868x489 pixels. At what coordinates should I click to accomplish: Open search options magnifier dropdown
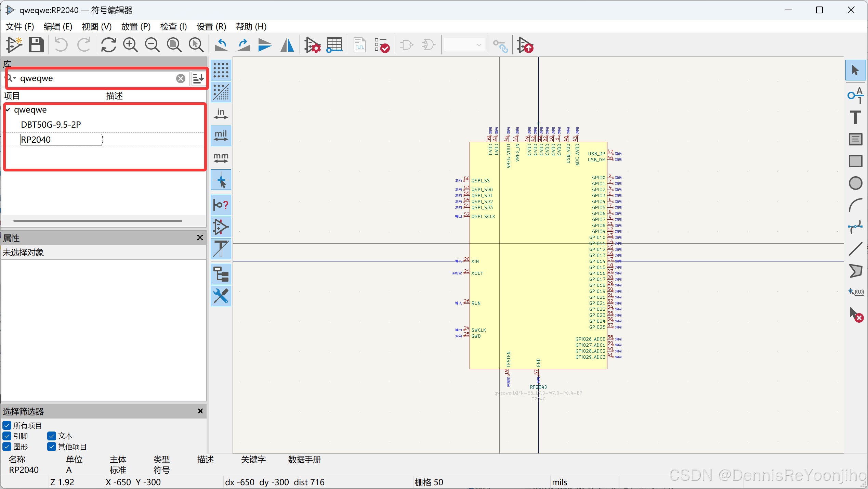(x=11, y=78)
